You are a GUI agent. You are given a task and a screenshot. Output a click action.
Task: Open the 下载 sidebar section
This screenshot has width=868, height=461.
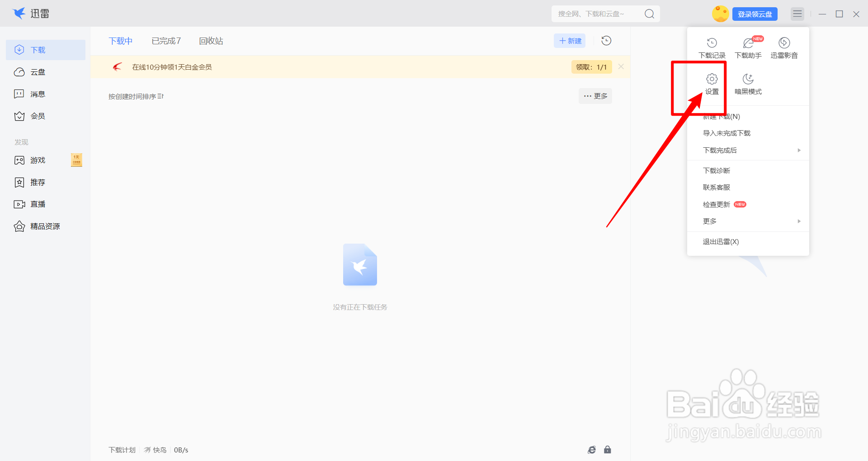click(46, 50)
